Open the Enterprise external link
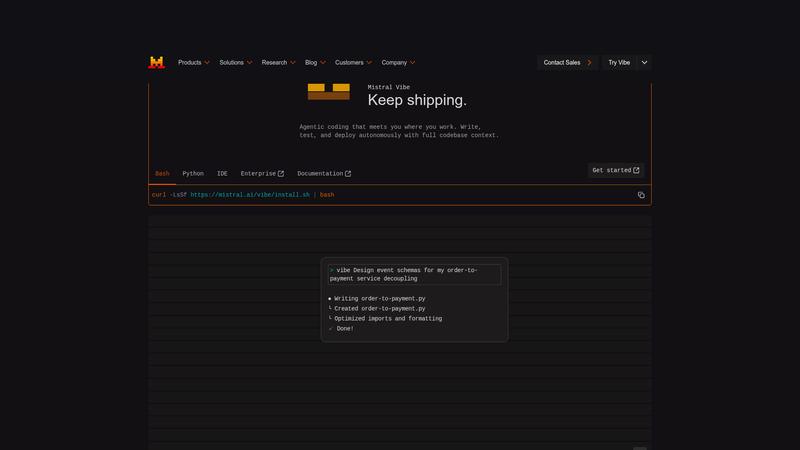800x450 pixels. click(262, 174)
